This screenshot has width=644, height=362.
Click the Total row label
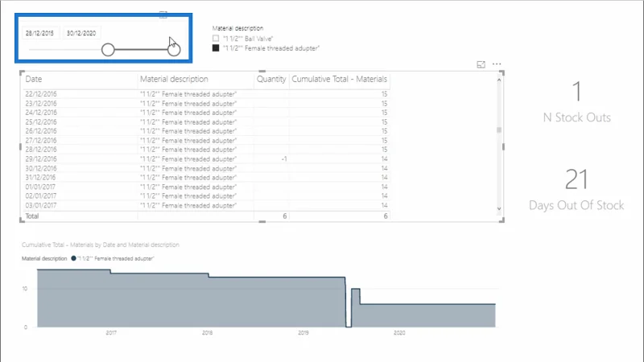(32, 216)
